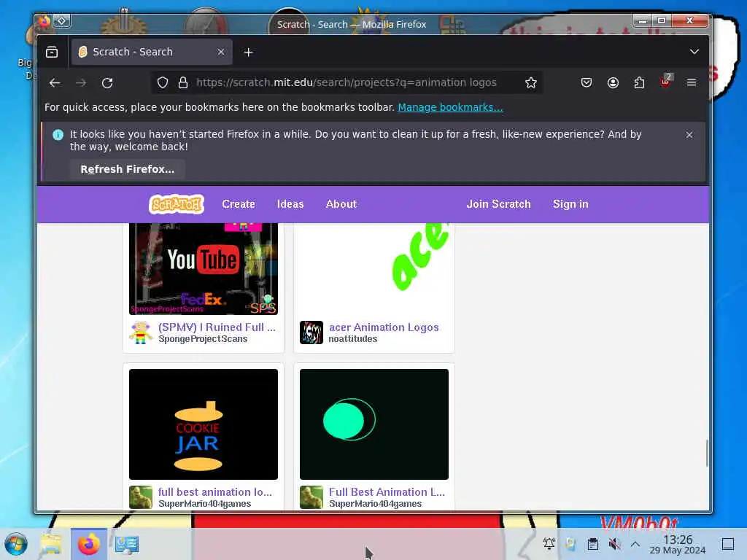Viewport: 747px width, 560px height.
Task: Click the site security padlock icon
Action: (183, 83)
